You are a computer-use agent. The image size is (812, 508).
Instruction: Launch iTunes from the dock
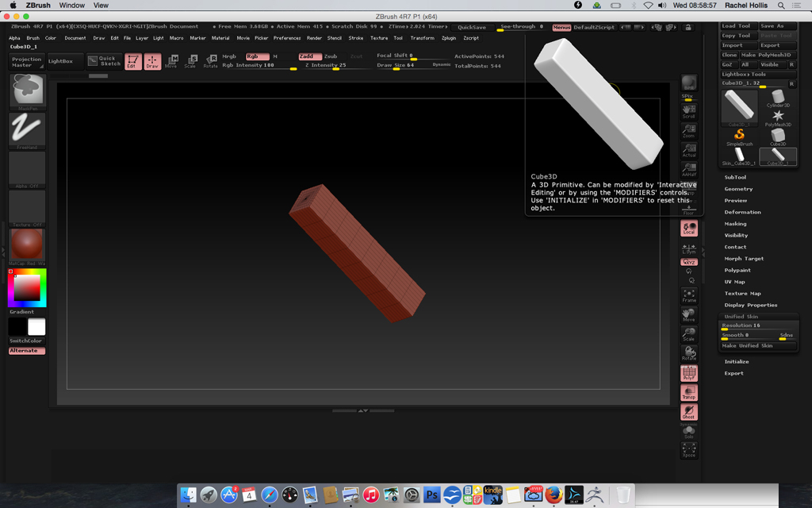pos(371,495)
